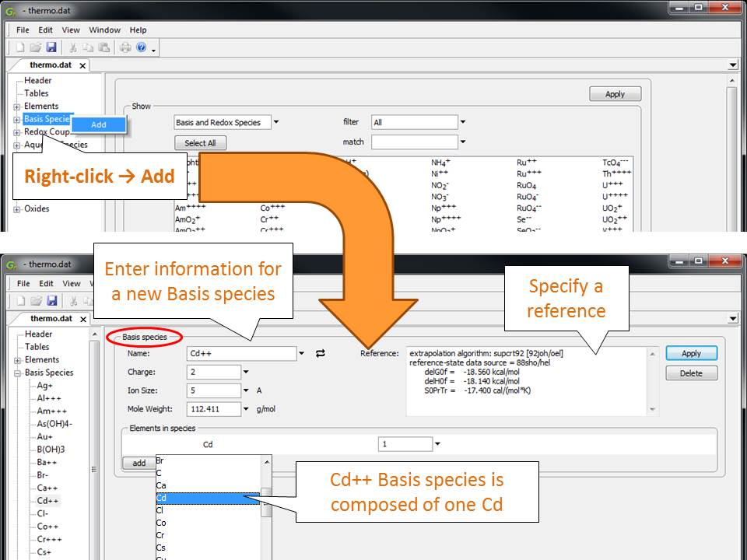Click the Delete button
Screen dimensions: 747x560
pos(691,373)
